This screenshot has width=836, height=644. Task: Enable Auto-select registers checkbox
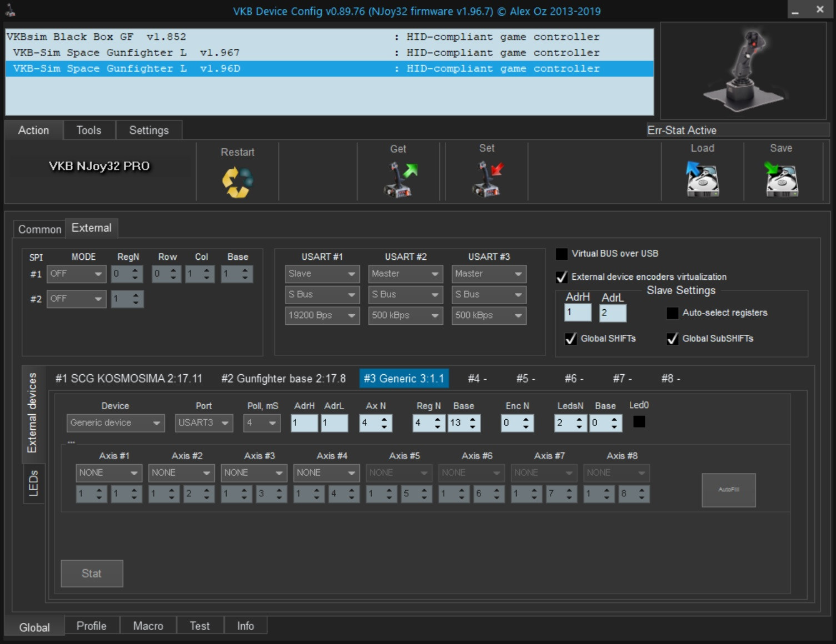672,313
